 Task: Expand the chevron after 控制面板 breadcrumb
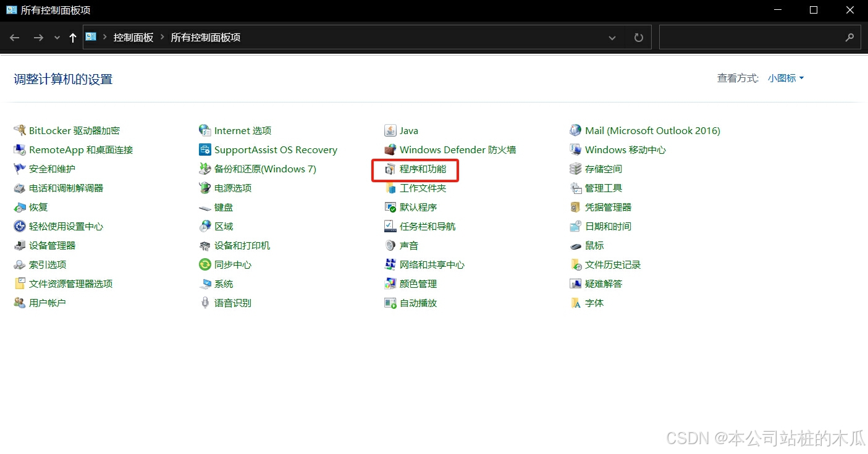pyautogui.click(x=162, y=38)
